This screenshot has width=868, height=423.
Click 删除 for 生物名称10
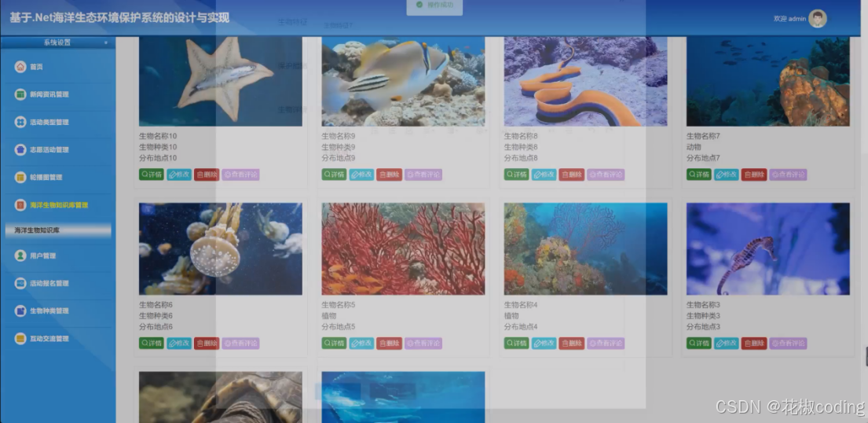point(207,175)
